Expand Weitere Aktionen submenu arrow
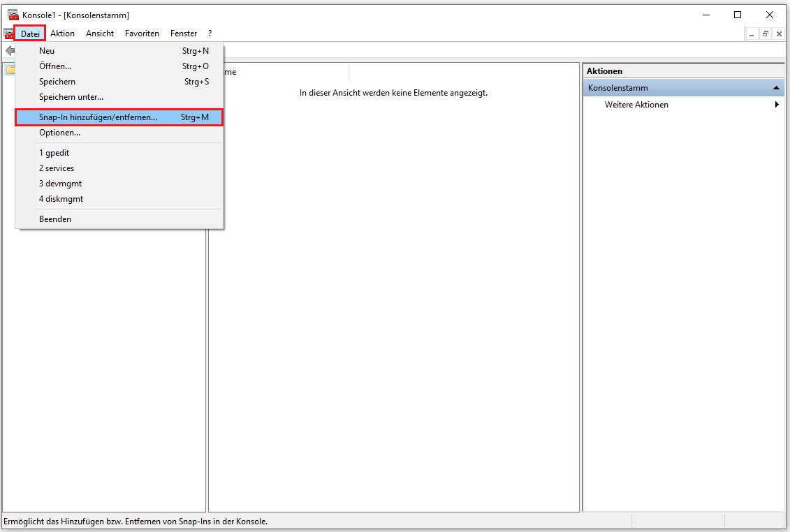790x532 pixels. coord(777,104)
